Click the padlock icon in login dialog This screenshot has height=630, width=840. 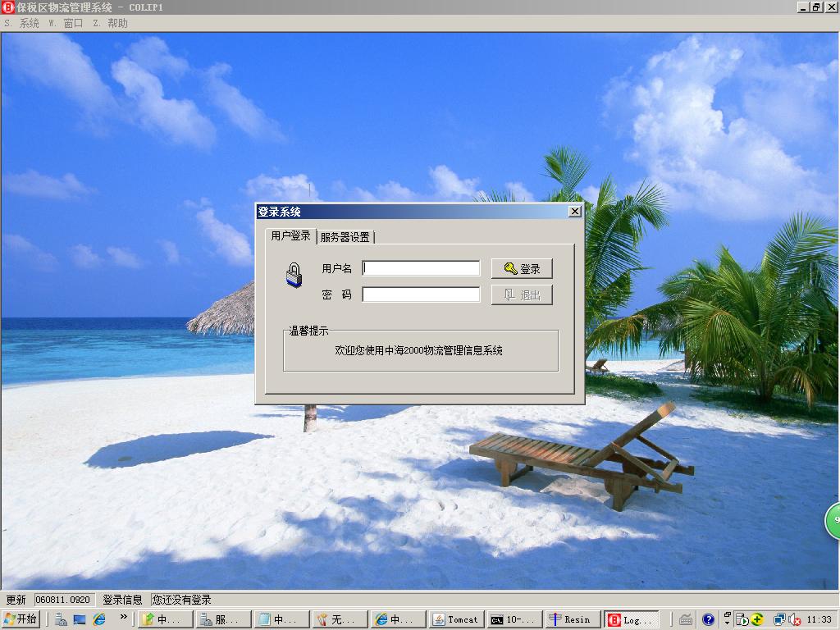click(294, 275)
